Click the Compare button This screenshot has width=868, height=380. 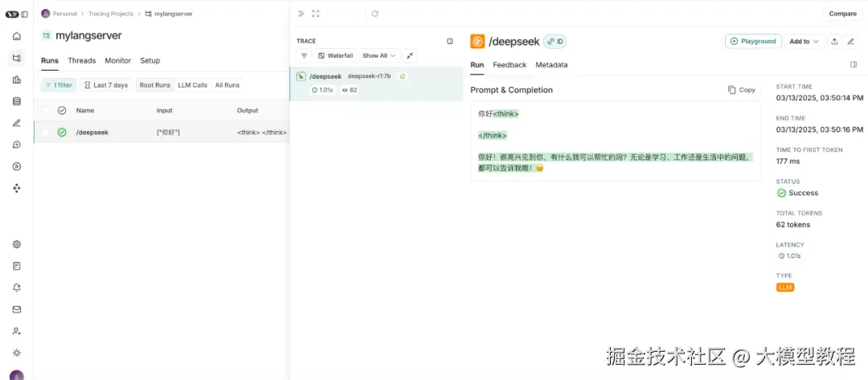pos(842,14)
